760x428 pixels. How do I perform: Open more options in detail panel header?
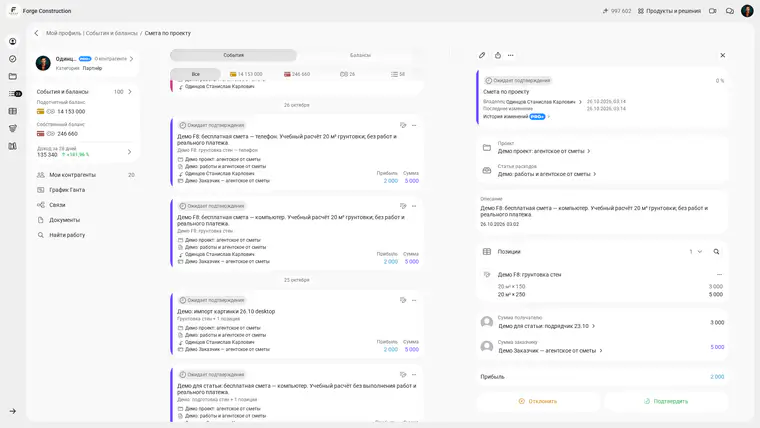click(x=511, y=55)
